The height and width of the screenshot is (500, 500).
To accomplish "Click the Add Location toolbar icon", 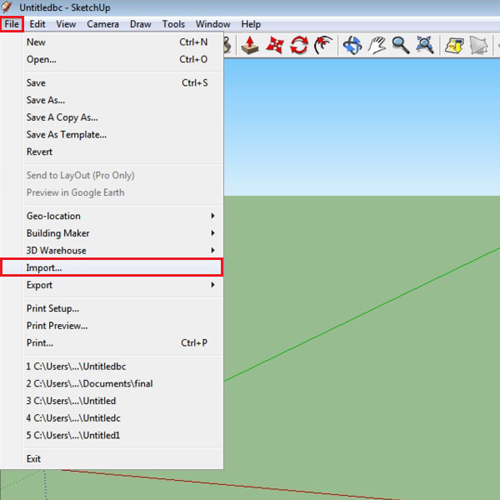I will pos(454,45).
